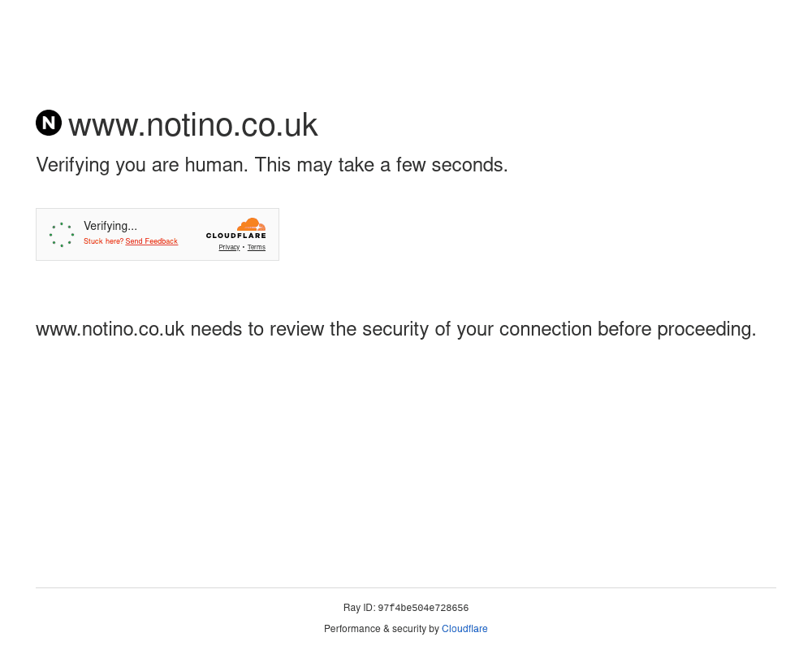Open the Privacy link in the widget

[x=229, y=247]
